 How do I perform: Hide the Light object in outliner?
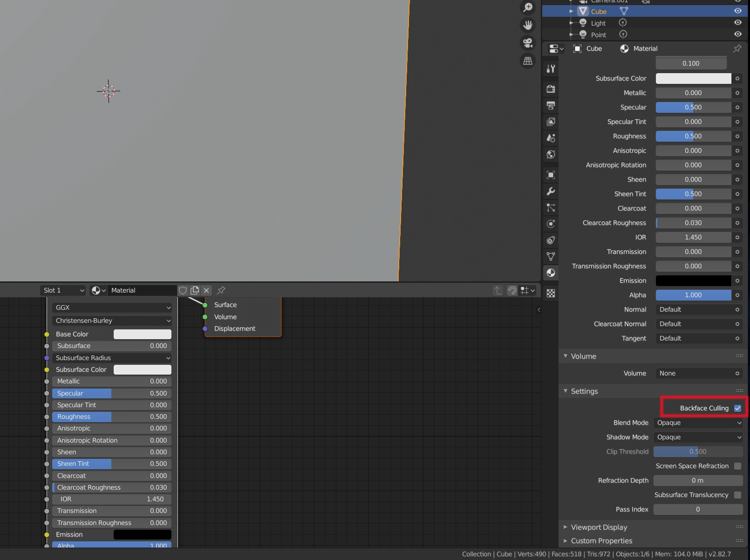coord(738,22)
